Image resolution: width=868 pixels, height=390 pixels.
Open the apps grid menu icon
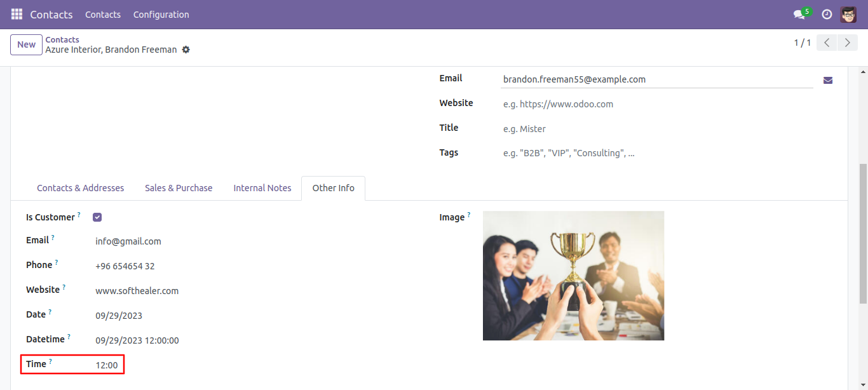click(17, 14)
